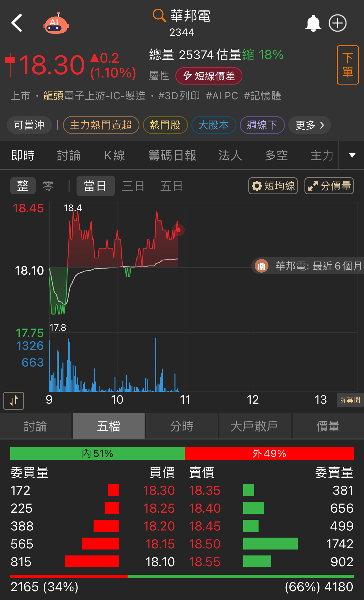
Task: Switch to 即時 tab
Action: pos(23,155)
